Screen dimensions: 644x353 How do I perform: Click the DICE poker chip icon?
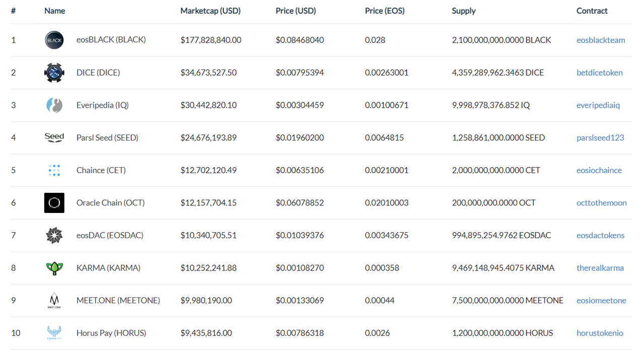54,73
